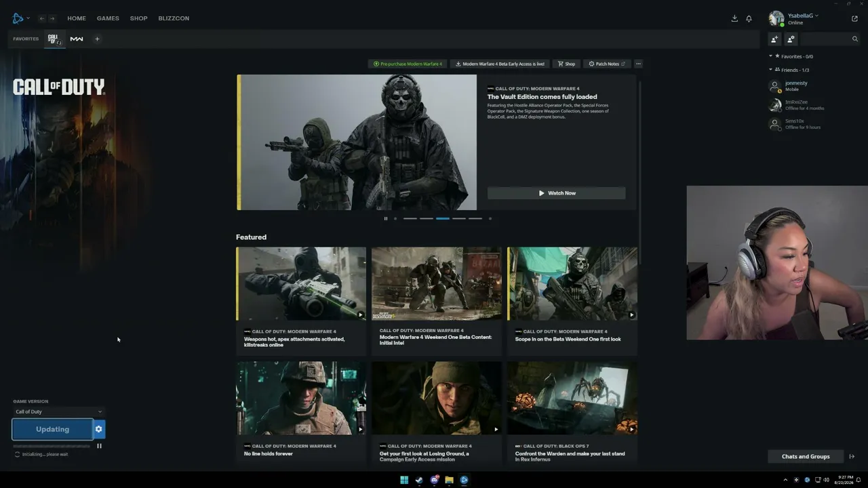Click the 'Featured' section heading
Screen dimensions: 868x488
(x=251, y=237)
